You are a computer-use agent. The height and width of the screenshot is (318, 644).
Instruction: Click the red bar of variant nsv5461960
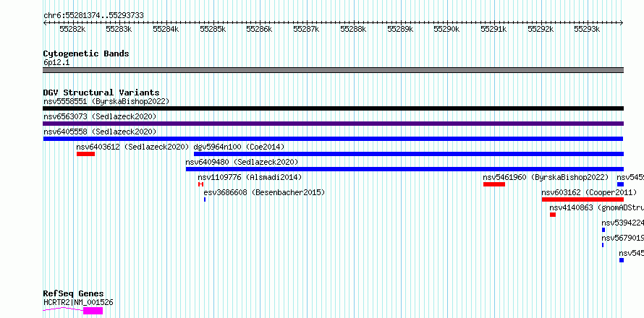click(x=494, y=184)
